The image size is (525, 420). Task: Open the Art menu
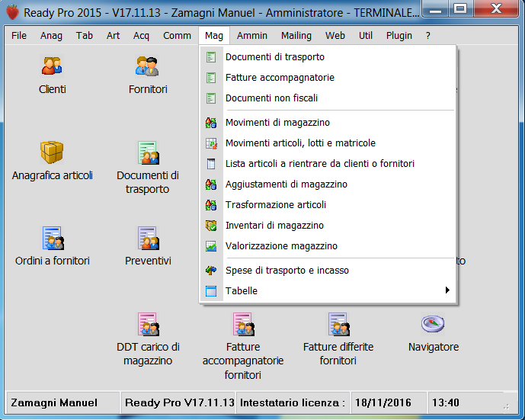coord(114,36)
